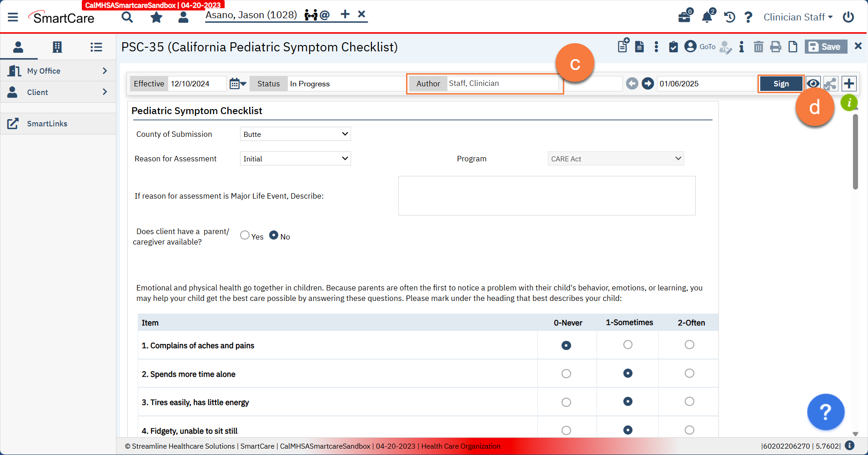Screen dimensions: 868x455
Task: Click the print document icon
Action: (776, 47)
